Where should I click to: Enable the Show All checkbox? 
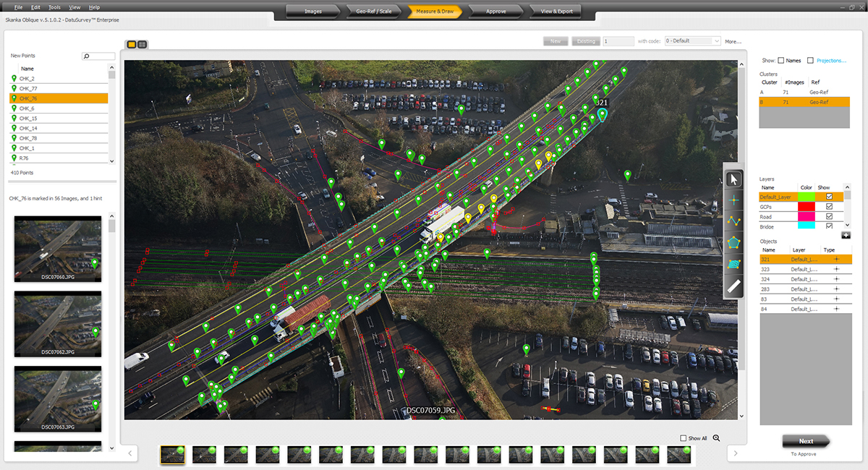[x=683, y=437]
